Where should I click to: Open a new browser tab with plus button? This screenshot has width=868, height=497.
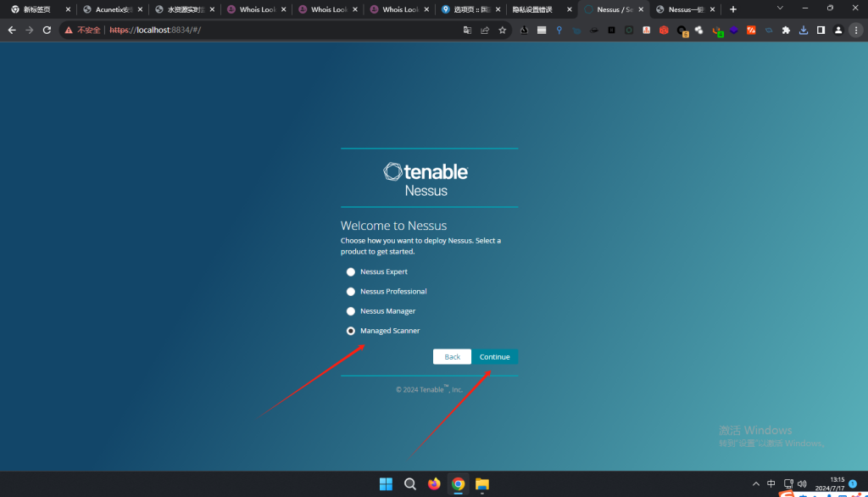(733, 9)
